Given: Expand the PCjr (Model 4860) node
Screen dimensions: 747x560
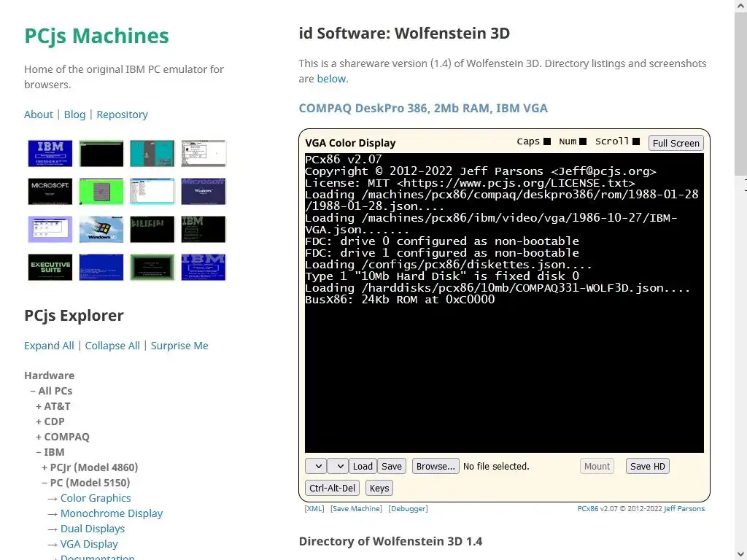Looking at the screenshot, I should coord(90,467).
